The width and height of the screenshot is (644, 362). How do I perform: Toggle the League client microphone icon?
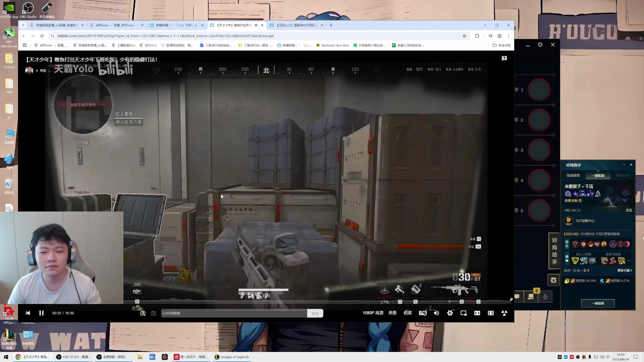click(x=545, y=296)
